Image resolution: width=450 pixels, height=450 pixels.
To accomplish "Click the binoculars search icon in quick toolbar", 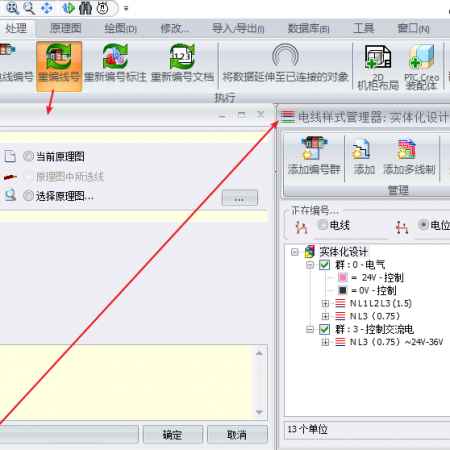I will click(86, 8).
